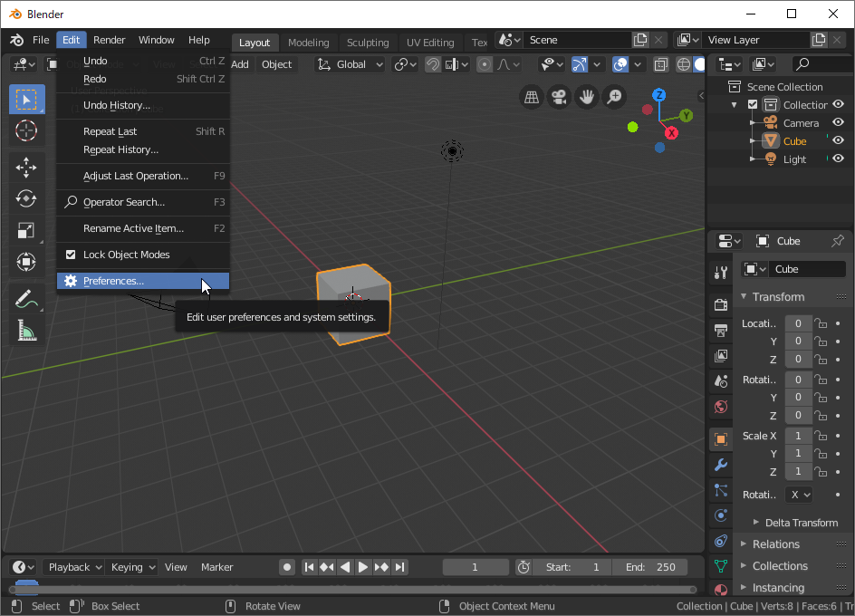Screen dimensions: 855x616
Task: Select the Transform tool
Action: point(27,262)
